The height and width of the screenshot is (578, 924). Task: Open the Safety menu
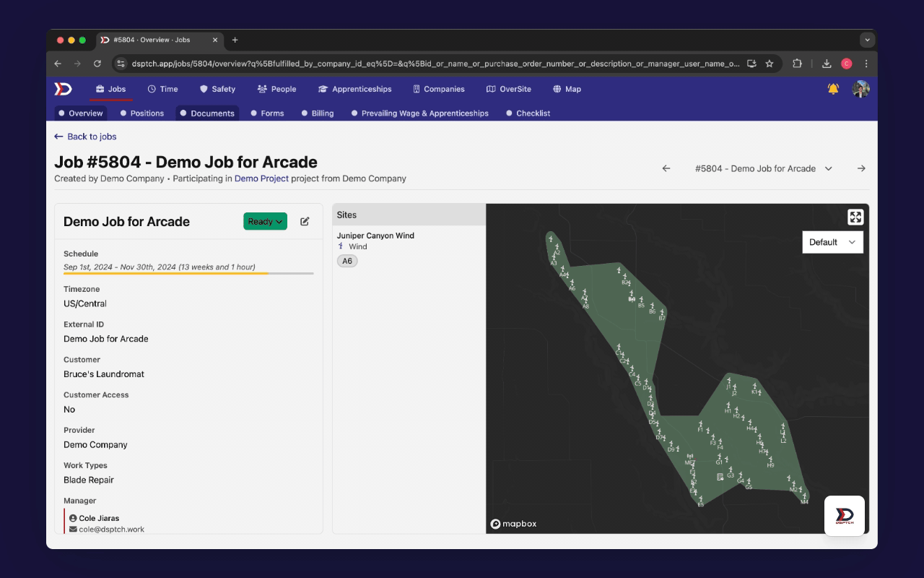pos(217,89)
